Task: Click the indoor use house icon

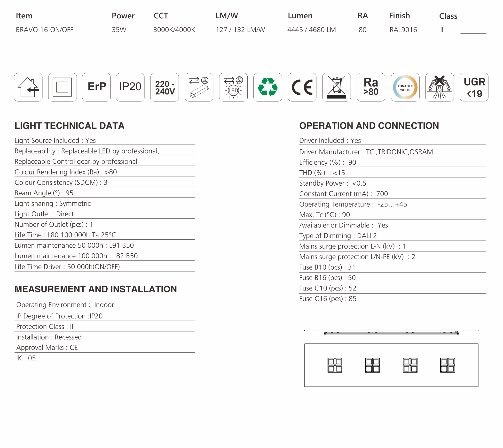Action: coord(28,87)
